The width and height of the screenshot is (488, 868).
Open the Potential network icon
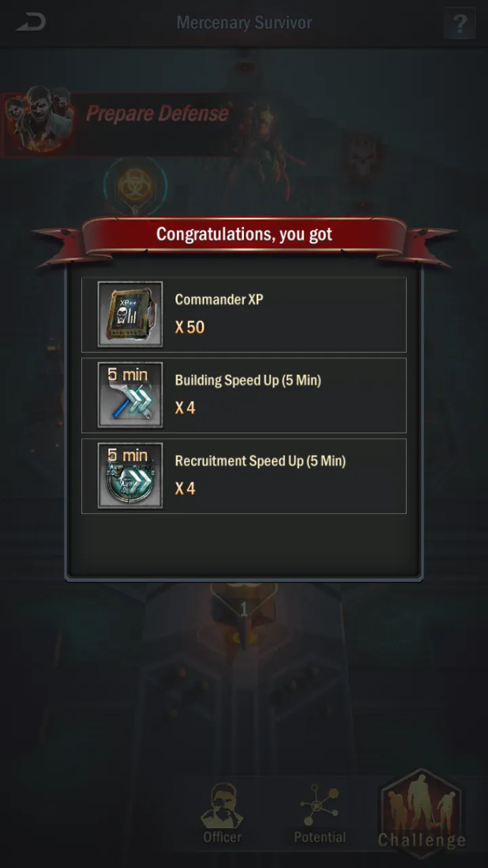(319, 805)
